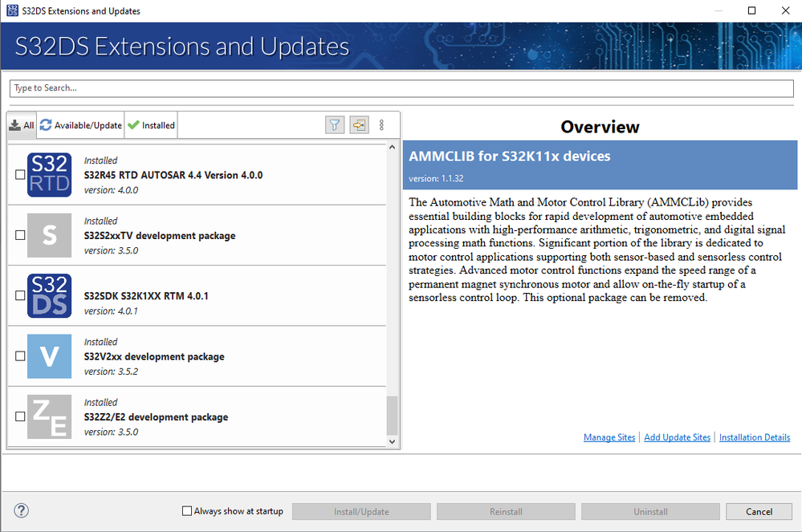Enable Always show at startup
The height and width of the screenshot is (532, 802).
point(187,511)
